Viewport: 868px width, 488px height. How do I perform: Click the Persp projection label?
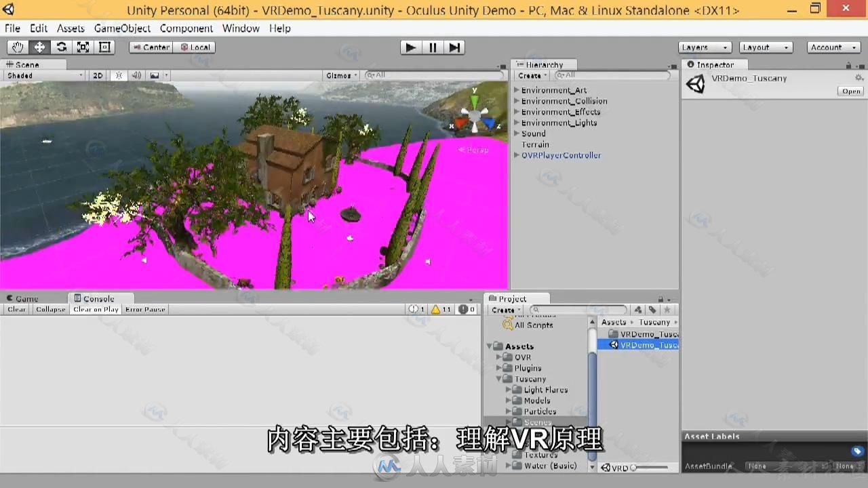(474, 150)
